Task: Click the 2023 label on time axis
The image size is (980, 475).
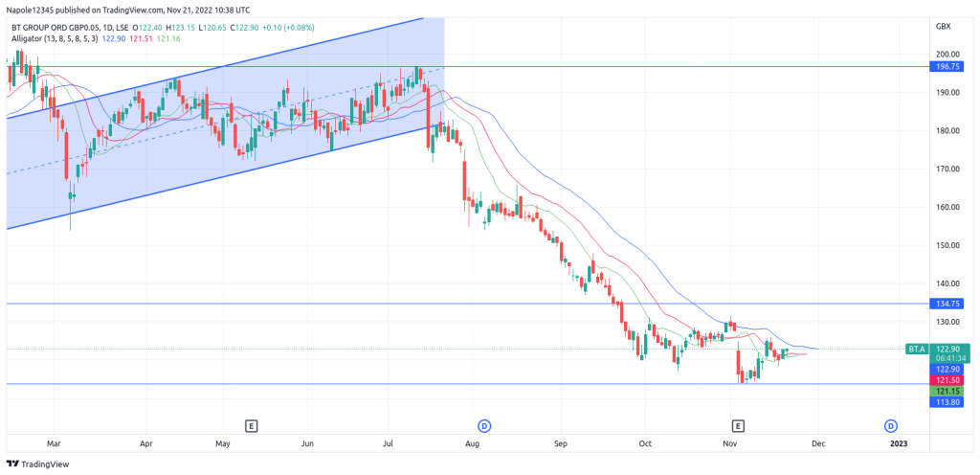Action: pyautogui.click(x=898, y=443)
